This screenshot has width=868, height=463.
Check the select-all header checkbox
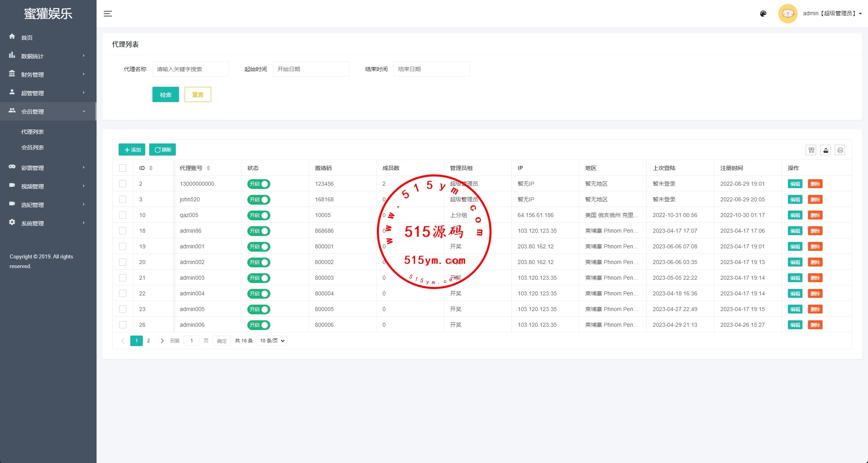tap(123, 168)
